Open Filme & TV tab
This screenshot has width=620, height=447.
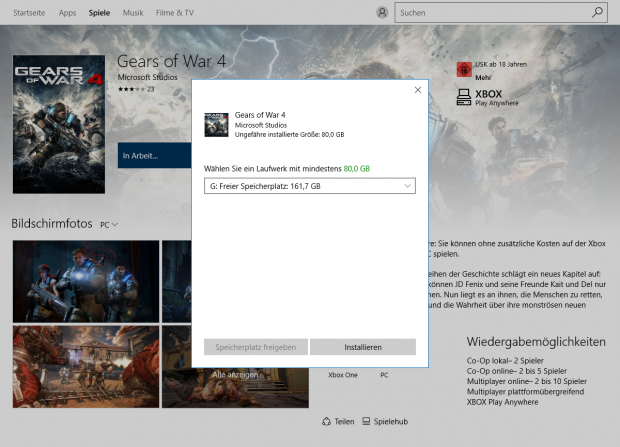[175, 13]
